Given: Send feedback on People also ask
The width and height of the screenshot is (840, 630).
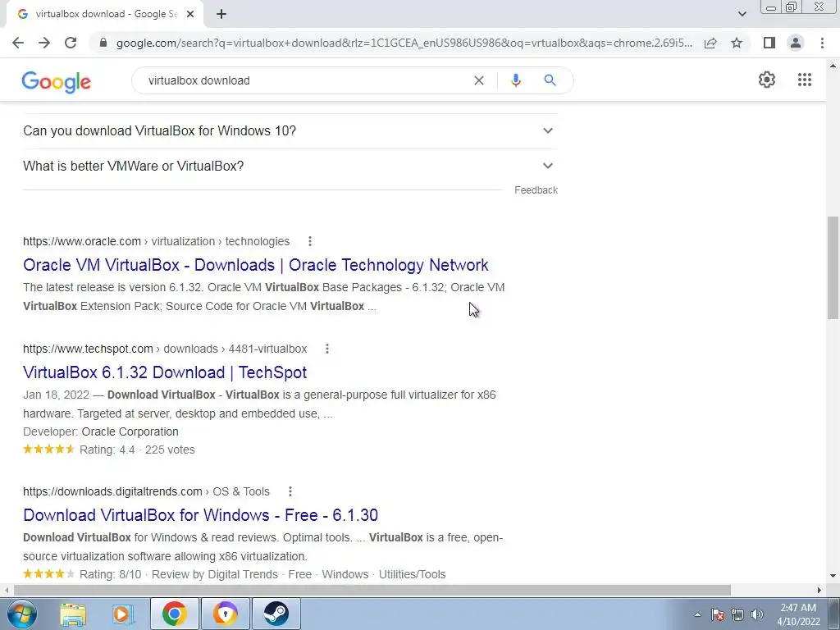Looking at the screenshot, I should point(536,190).
